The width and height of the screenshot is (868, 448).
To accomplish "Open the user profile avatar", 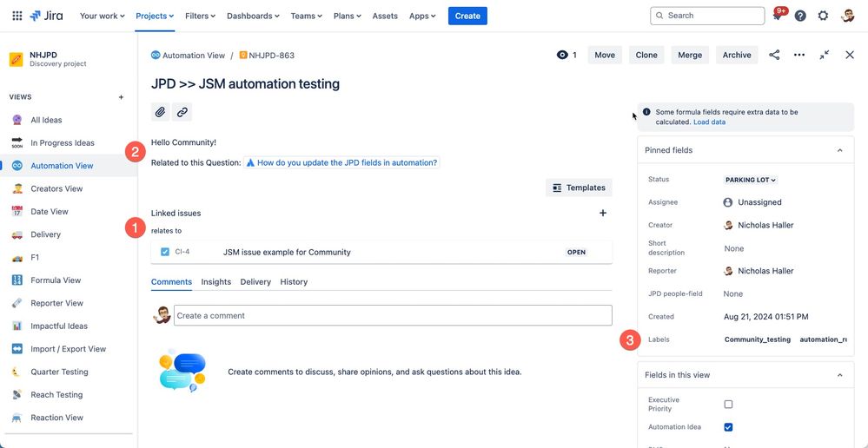I will (x=847, y=16).
